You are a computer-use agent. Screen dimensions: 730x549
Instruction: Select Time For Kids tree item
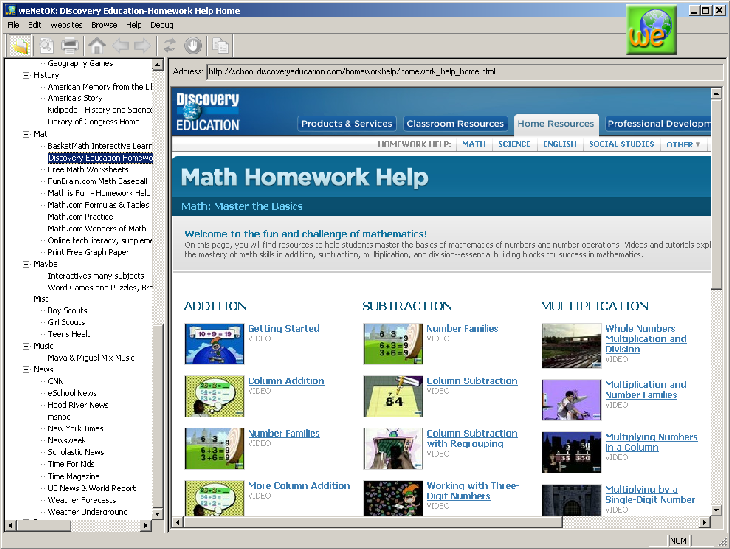[71, 464]
